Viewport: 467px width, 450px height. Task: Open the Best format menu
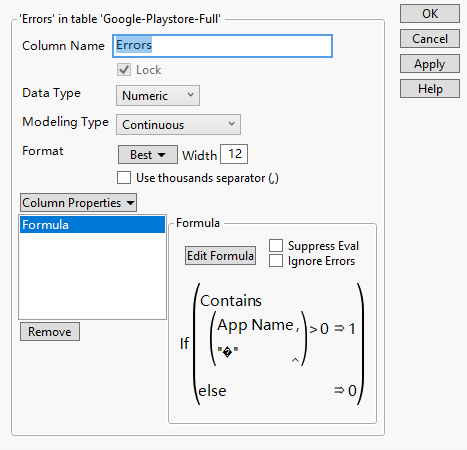pos(148,155)
